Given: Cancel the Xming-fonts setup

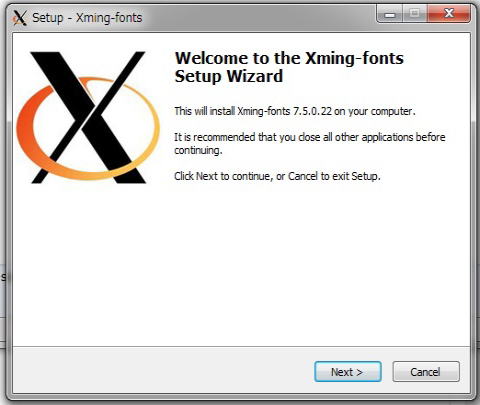Looking at the screenshot, I should tap(426, 372).
